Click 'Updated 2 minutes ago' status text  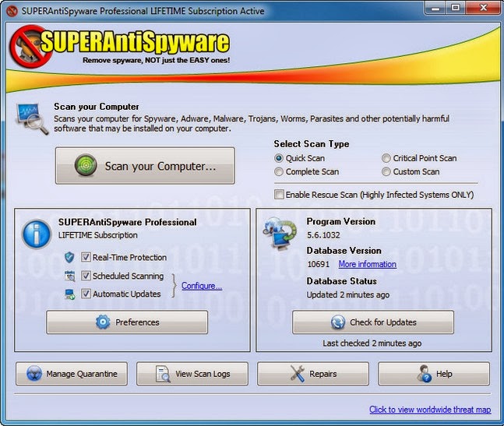(x=347, y=294)
